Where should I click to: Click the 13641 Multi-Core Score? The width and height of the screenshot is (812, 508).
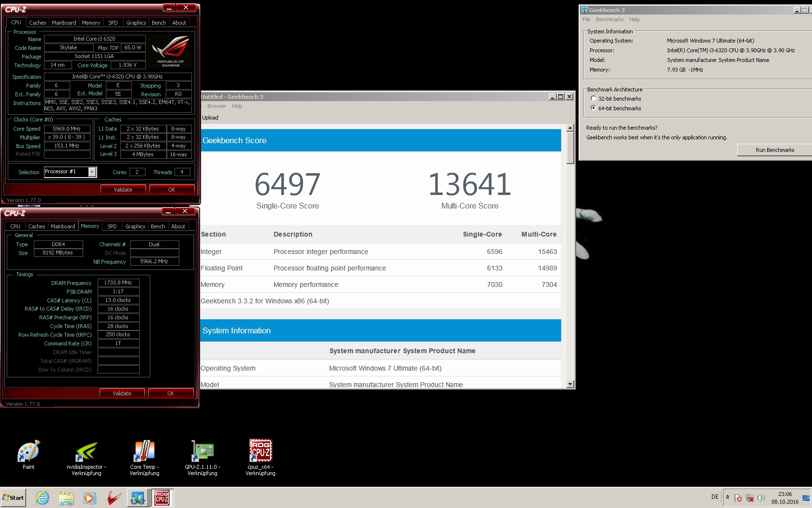pyautogui.click(x=470, y=184)
